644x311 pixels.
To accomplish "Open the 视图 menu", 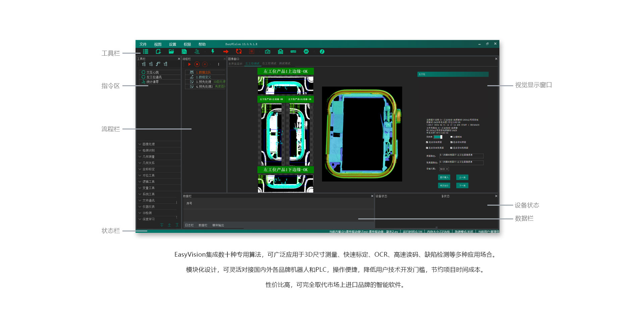I will [x=158, y=44].
